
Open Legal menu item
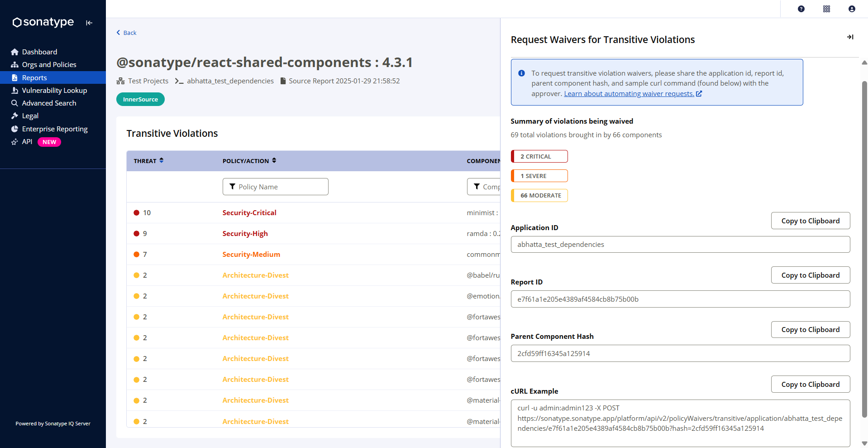53,116
